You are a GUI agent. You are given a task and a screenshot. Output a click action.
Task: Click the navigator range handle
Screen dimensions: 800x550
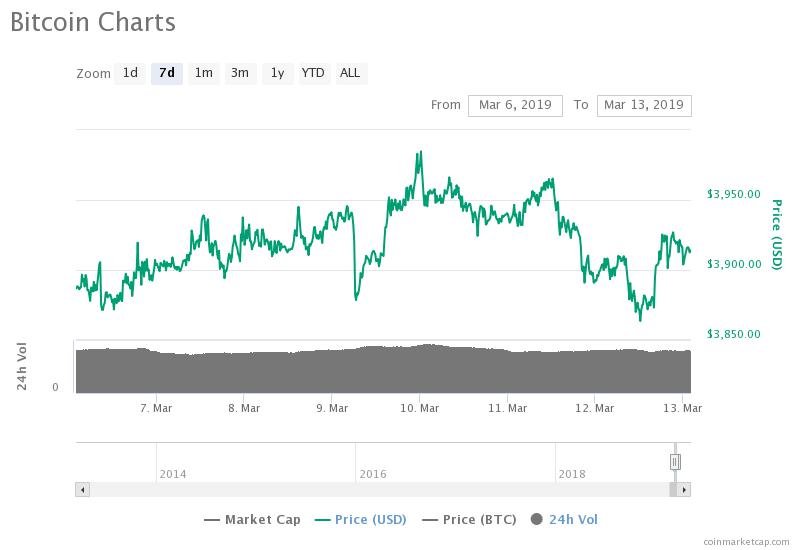coord(675,461)
